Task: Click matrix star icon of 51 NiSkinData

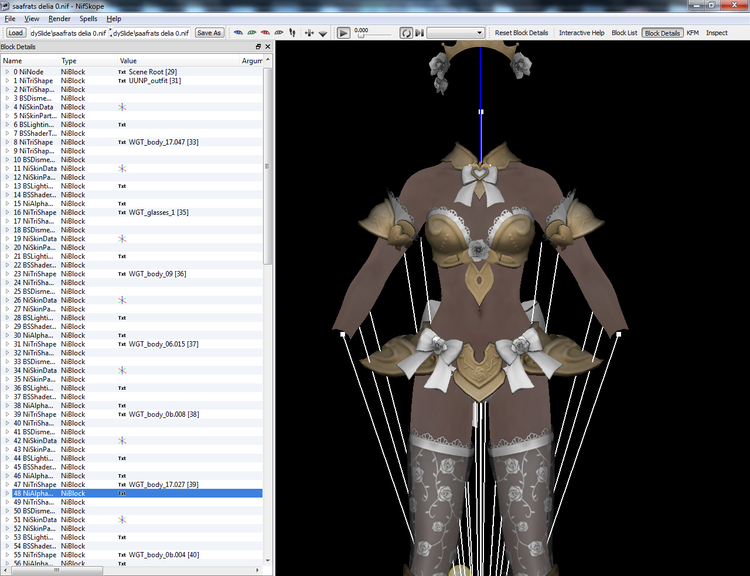Action: [122, 520]
